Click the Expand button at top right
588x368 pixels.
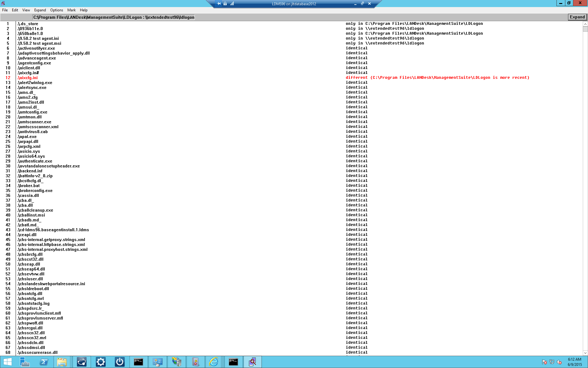(x=577, y=17)
